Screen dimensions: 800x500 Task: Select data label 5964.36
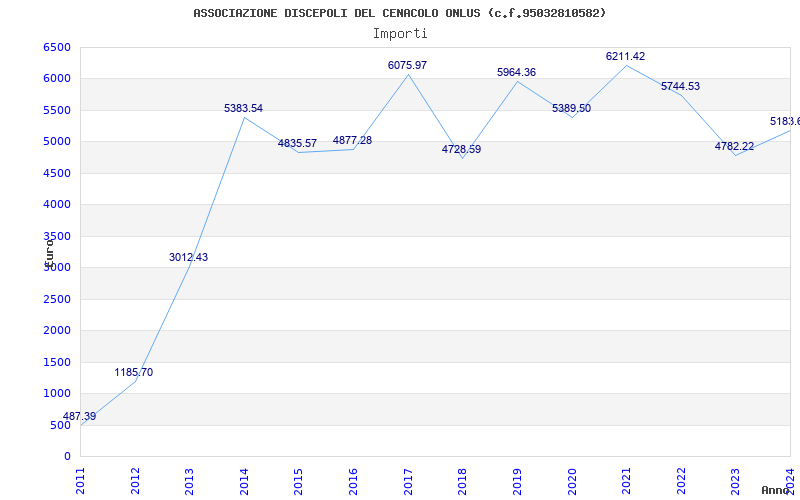tap(516, 72)
